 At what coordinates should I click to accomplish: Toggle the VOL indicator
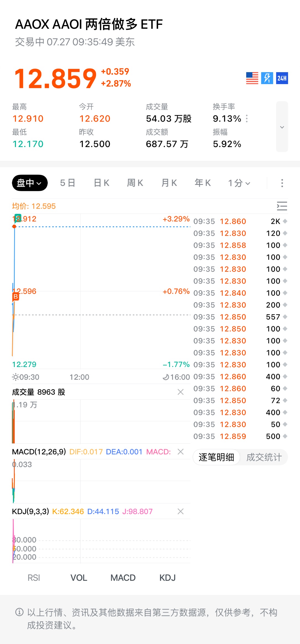pos(79,578)
